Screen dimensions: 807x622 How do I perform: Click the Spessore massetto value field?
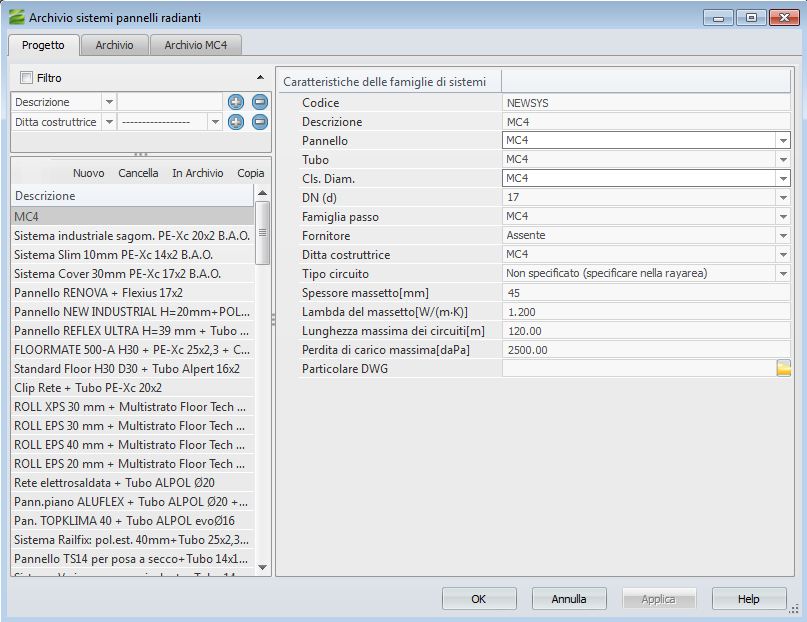(640, 293)
